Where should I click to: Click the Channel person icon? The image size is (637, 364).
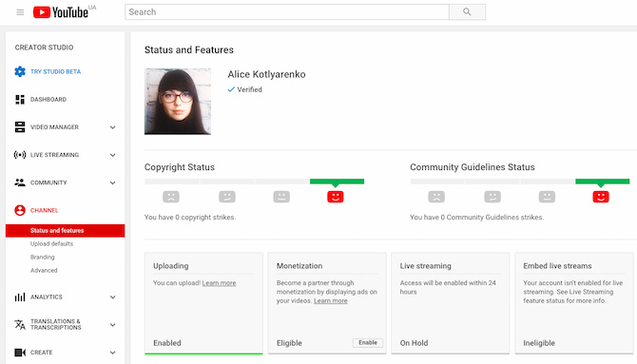20,210
